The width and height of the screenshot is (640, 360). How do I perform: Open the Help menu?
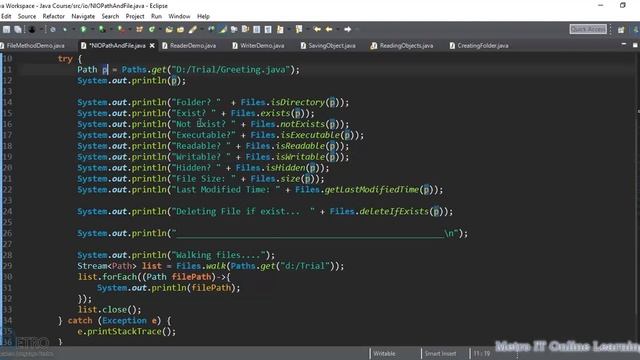(203, 16)
